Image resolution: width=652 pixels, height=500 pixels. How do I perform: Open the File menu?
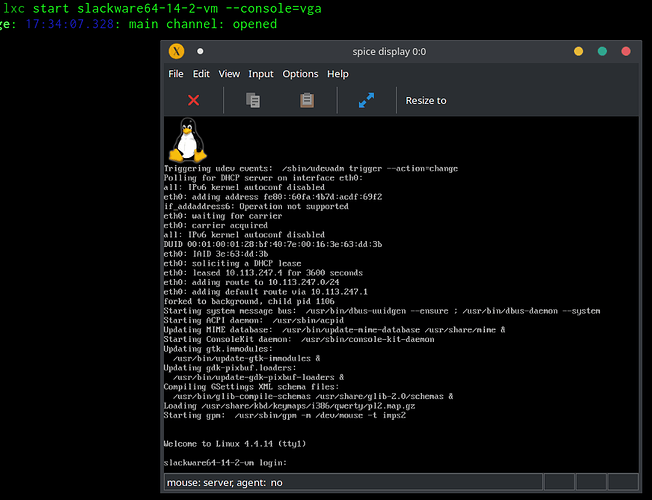point(175,74)
